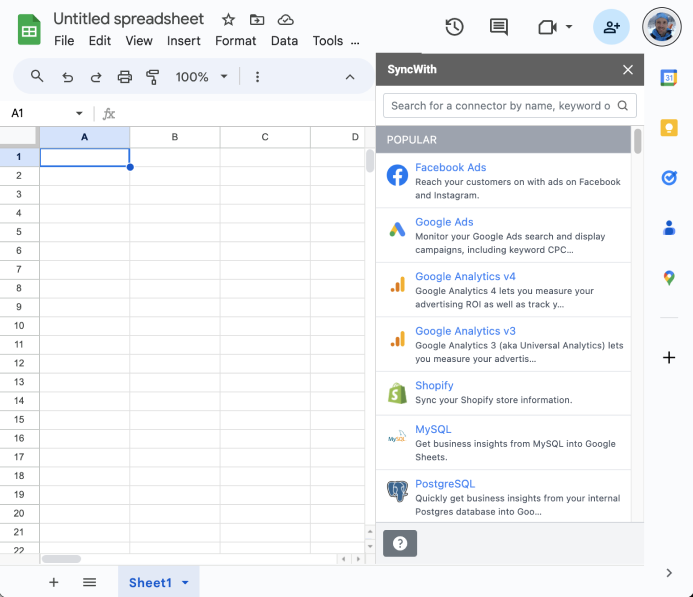Viewport: 693px width, 597px height.
Task: Collapse the toolbar with the chevron
Action: coord(350,77)
